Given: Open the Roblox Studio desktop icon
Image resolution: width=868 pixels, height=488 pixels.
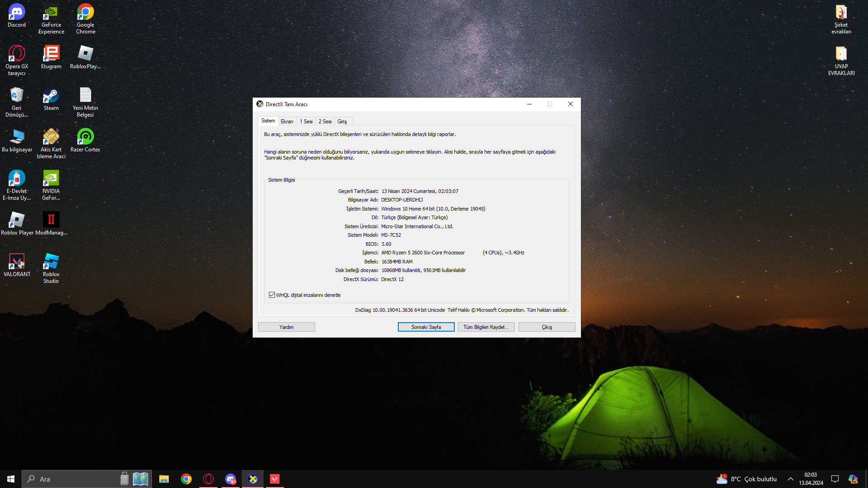Looking at the screenshot, I should point(51,262).
